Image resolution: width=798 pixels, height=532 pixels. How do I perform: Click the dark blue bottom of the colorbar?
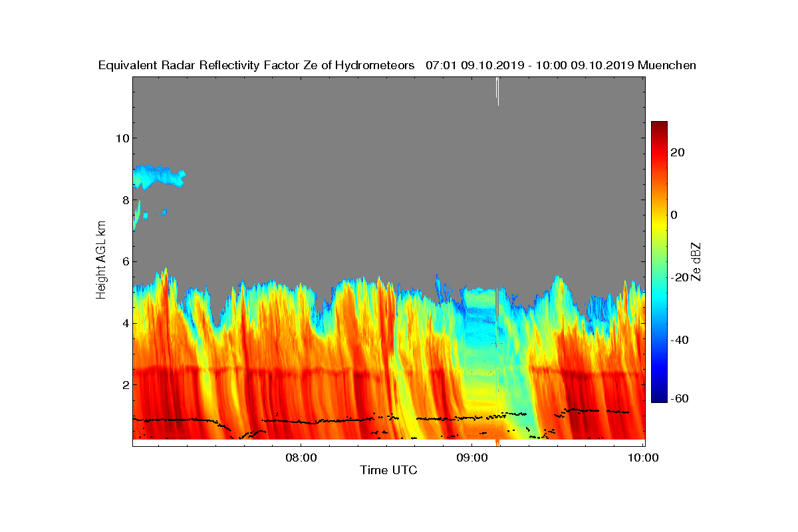[x=659, y=397]
